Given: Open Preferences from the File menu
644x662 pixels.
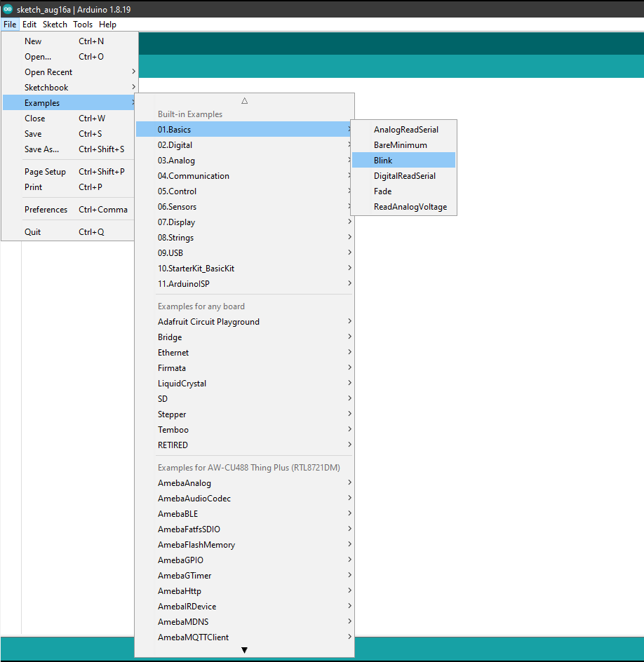Looking at the screenshot, I should [x=69, y=210].
